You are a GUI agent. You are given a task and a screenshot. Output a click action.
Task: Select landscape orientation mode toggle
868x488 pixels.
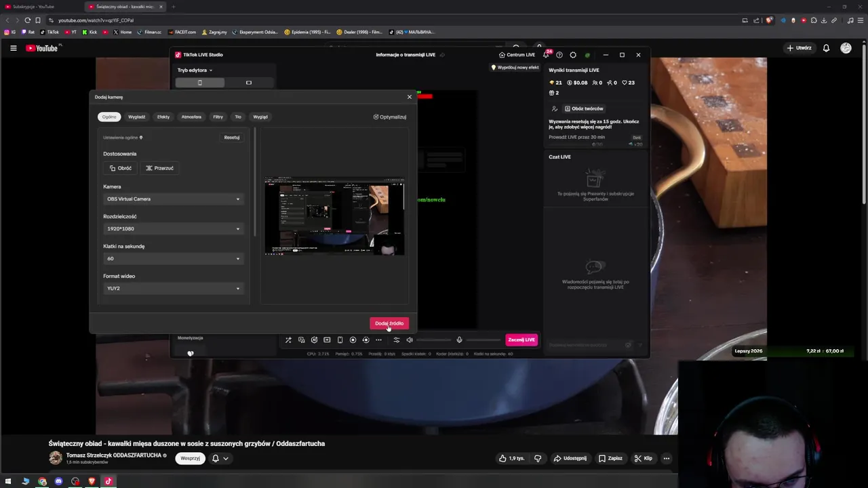point(249,83)
